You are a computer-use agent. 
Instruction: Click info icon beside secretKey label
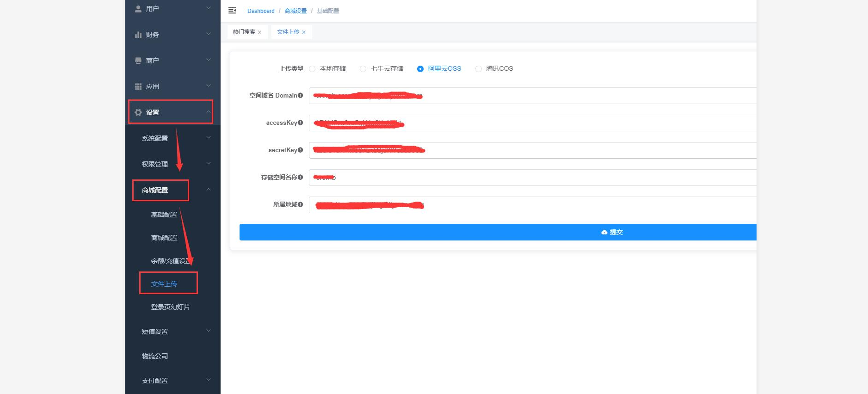301,150
